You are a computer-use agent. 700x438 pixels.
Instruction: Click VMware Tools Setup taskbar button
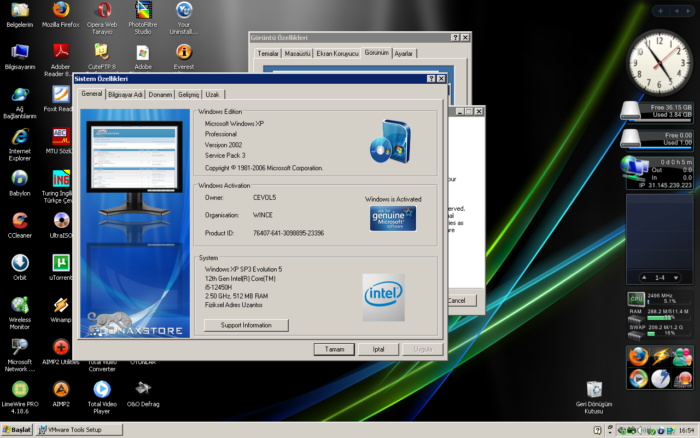point(79,430)
